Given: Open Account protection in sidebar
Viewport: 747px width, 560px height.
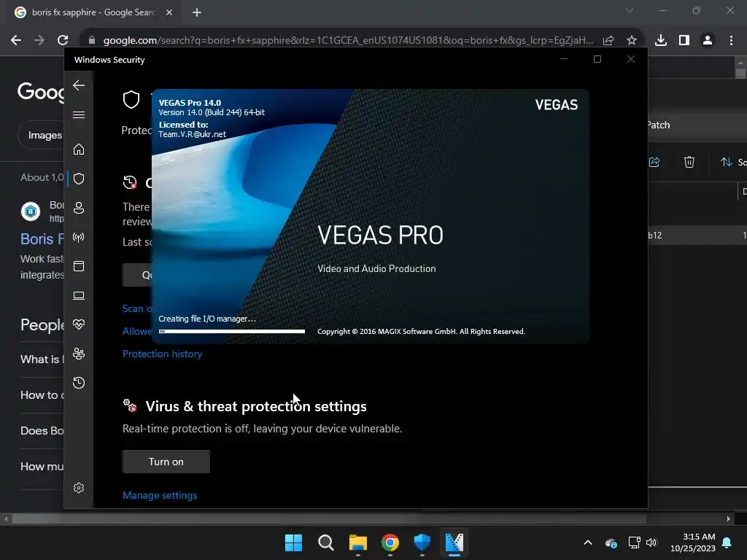Looking at the screenshot, I should tap(79, 208).
